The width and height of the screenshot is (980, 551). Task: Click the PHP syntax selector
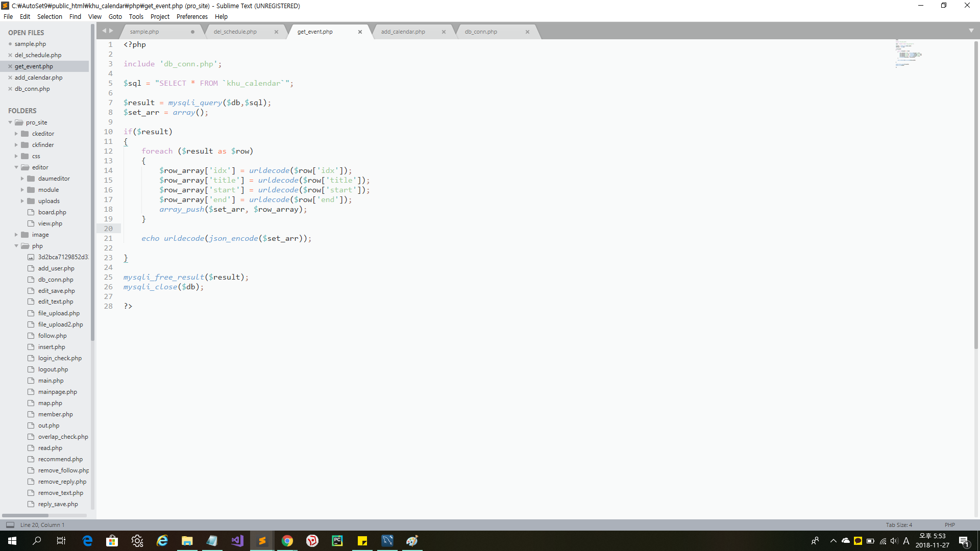coord(949,524)
